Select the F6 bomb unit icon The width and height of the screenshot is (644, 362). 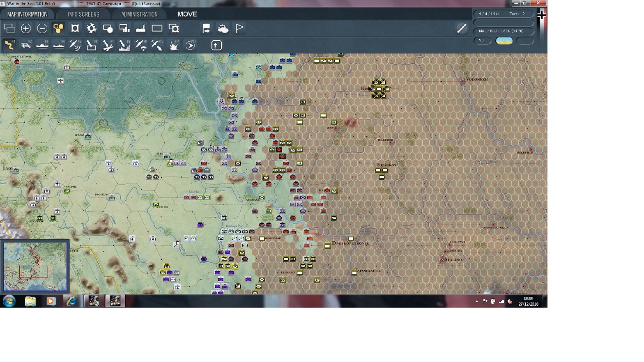(91, 45)
